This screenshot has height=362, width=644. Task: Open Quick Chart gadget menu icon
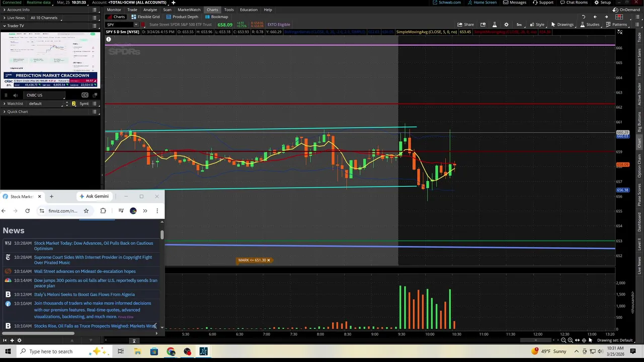(x=95, y=112)
